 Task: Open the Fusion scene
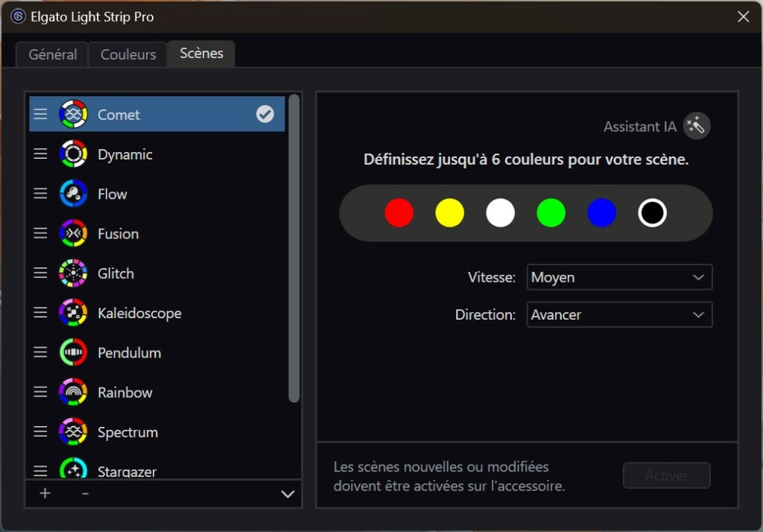click(118, 233)
